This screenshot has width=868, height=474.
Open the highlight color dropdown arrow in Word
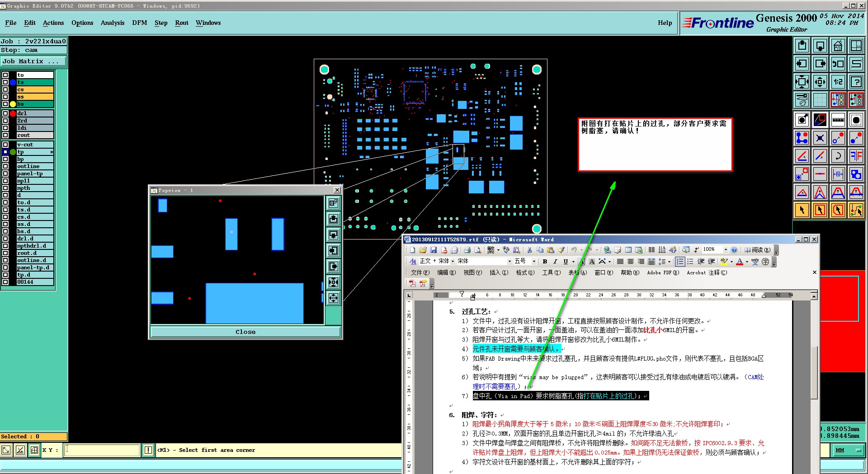731,261
